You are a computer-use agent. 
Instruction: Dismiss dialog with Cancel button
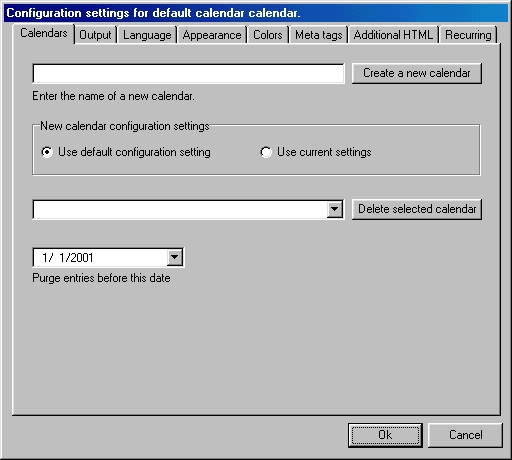[x=465, y=435]
